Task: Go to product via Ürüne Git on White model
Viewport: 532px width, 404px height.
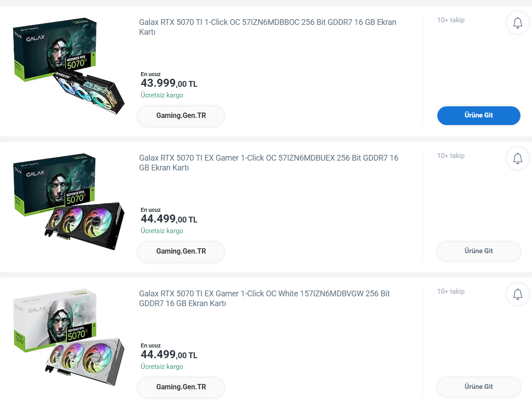Action: (479, 387)
